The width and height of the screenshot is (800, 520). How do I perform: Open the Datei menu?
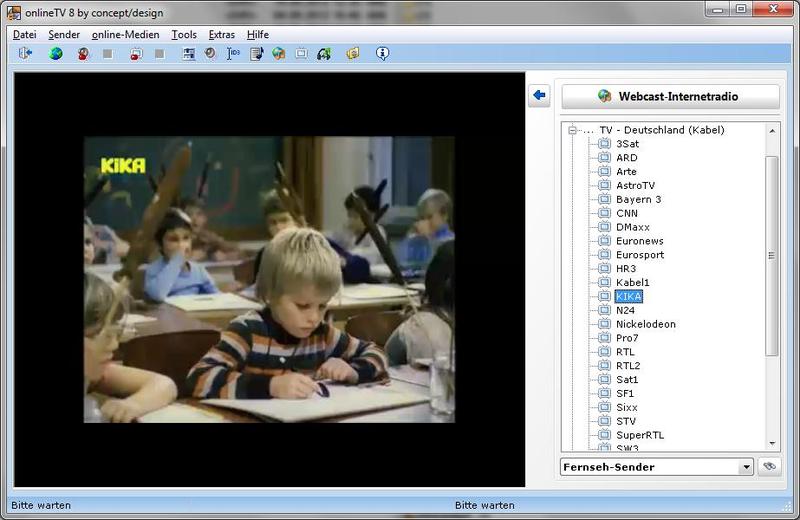click(24, 35)
